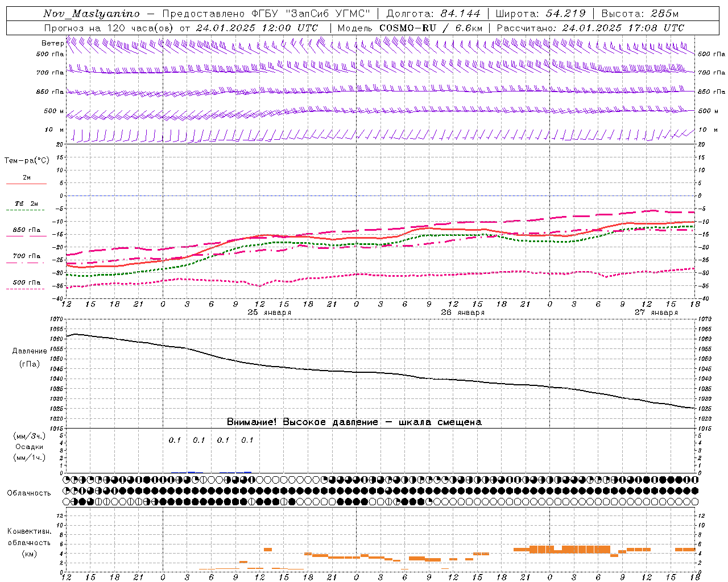This screenshot has width=728, height=582.
Task: Click the (км) convective cloud unit label
Action: (30, 554)
